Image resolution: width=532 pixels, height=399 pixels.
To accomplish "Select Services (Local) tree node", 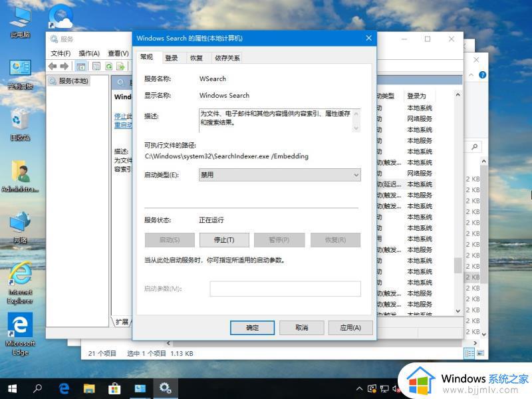I will click(x=68, y=80).
